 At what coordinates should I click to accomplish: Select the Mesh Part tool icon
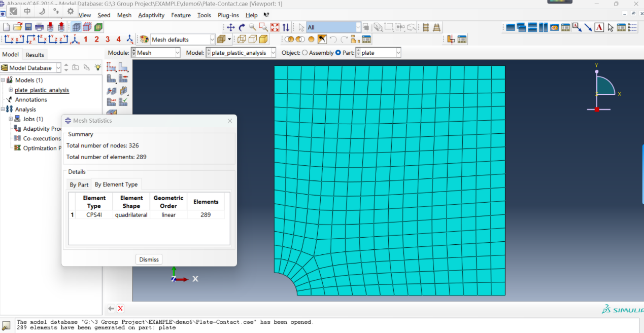tap(111, 79)
